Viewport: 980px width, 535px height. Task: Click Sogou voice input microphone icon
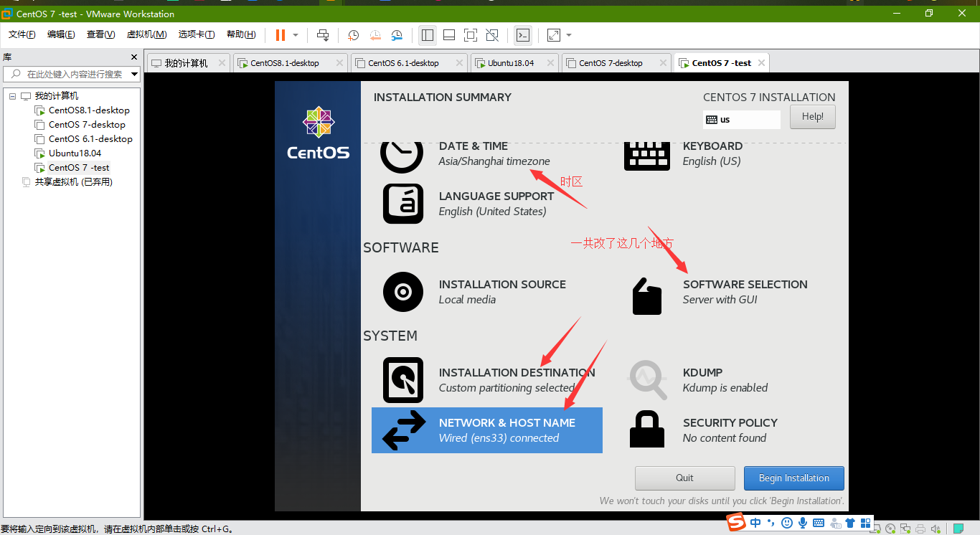(803, 523)
